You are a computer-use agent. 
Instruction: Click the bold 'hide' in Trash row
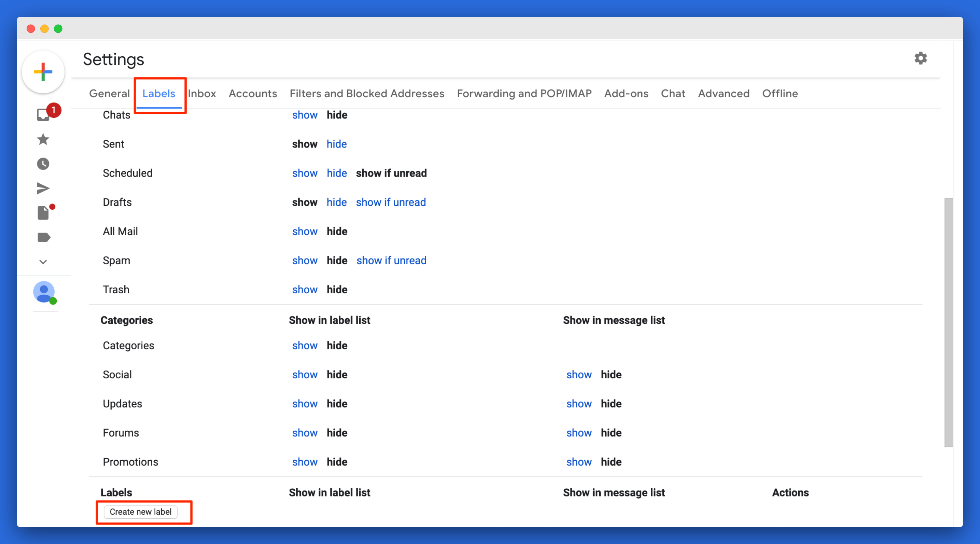tap(337, 290)
